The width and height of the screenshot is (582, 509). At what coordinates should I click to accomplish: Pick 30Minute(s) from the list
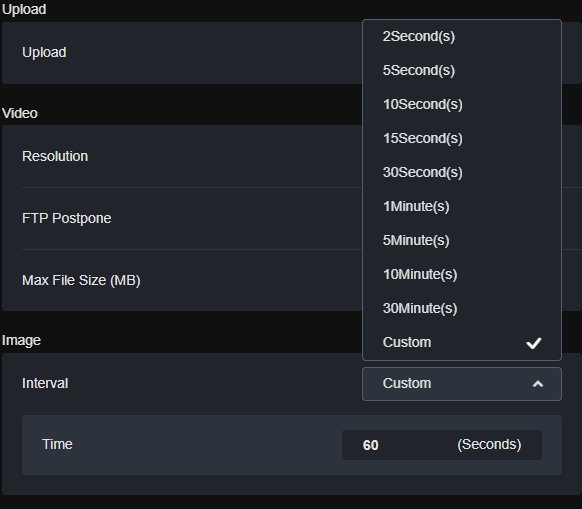(x=461, y=308)
